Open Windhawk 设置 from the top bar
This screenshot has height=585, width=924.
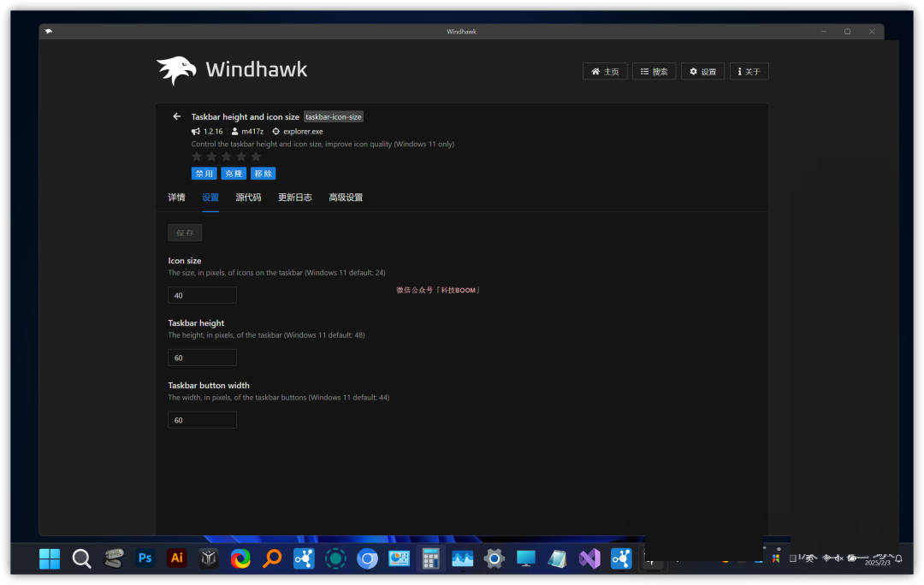point(702,71)
